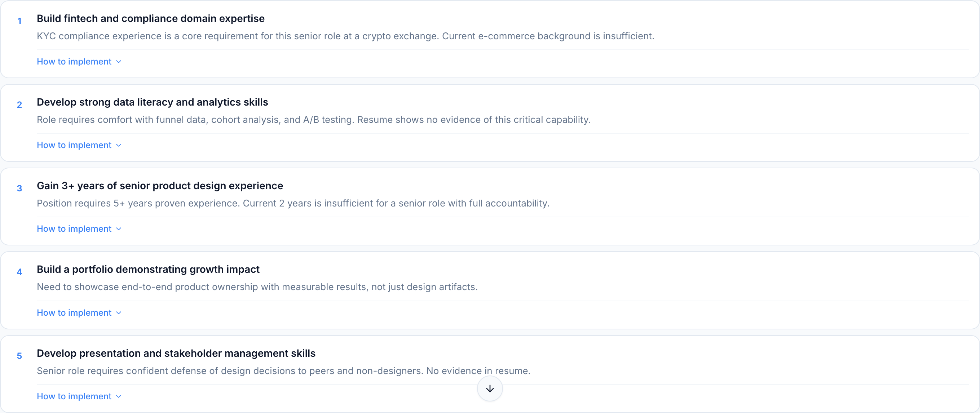
Task: Click the KYC compliance experience description text
Action: (x=345, y=36)
